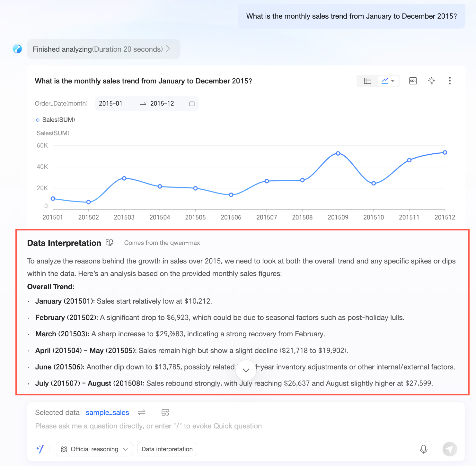Expand interpretation with round chevron-down button

pyautogui.click(x=246, y=370)
